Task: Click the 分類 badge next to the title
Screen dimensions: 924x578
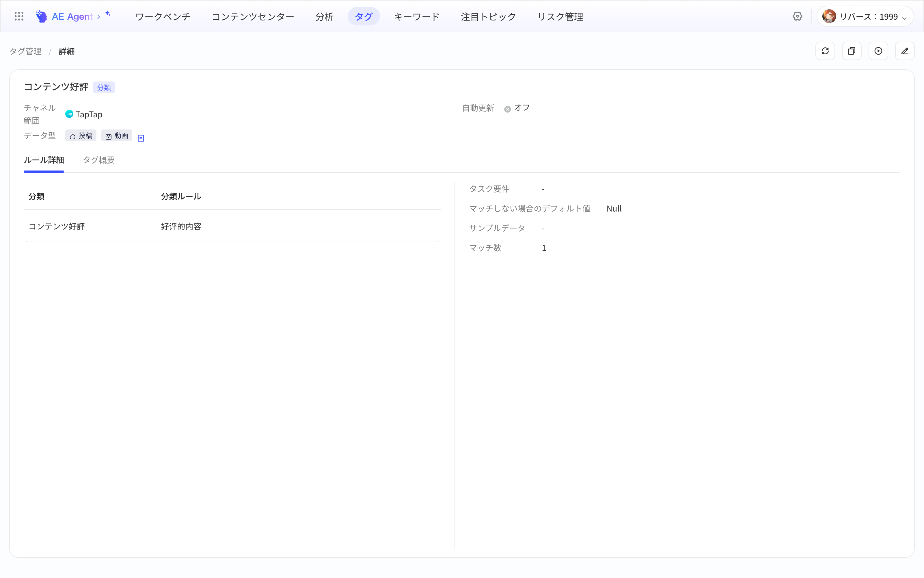Action: pos(104,88)
